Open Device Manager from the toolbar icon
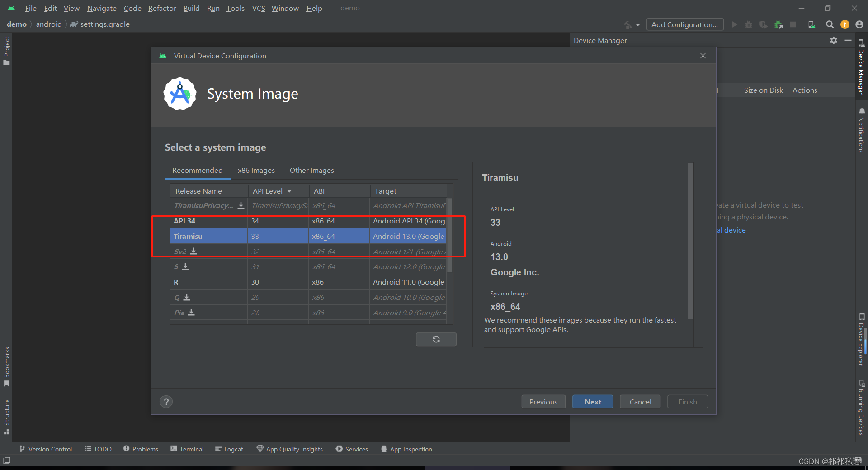Image resolution: width=868 pixels, height=470 pixels. (812, 24)
